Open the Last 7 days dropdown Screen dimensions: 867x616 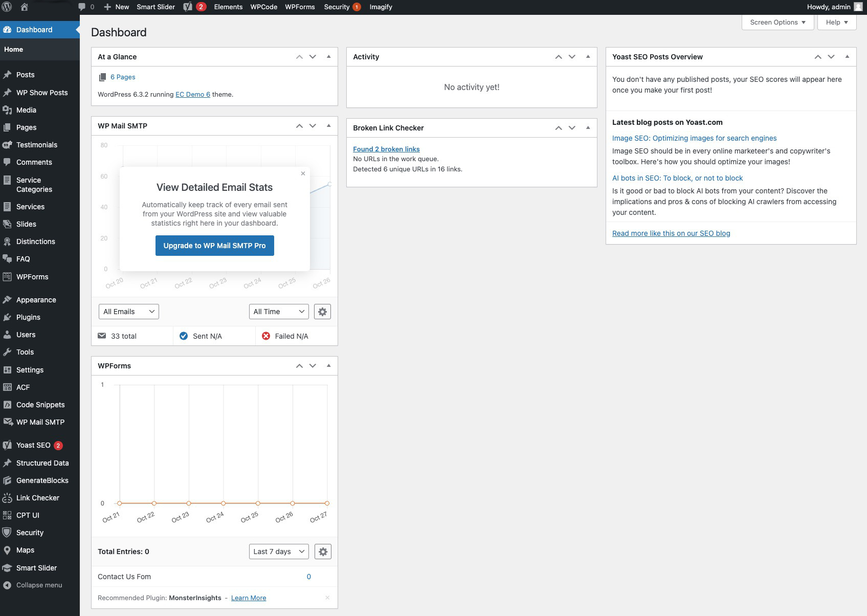[279, 552]
